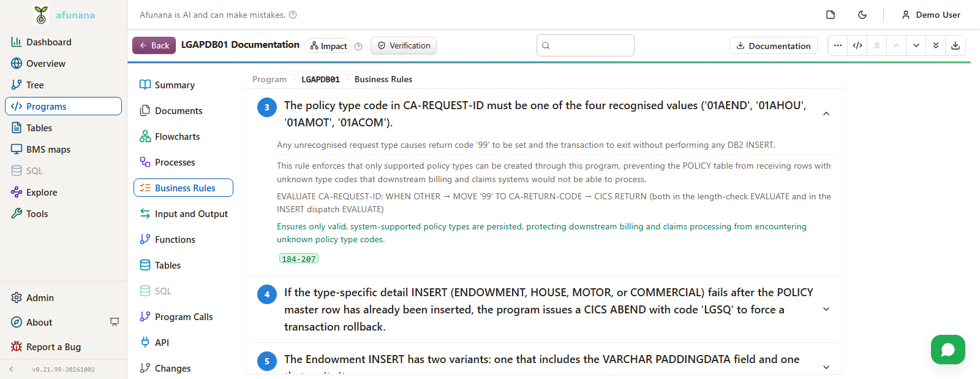The height and width of the screenshot is (379, 980).
Task: Click version label v0.21.99-20261002
Action: 63,370
